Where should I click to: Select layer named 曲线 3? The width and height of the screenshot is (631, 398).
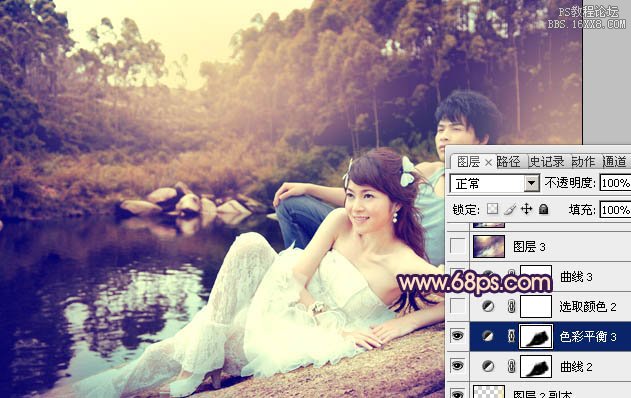pos(576,276)
